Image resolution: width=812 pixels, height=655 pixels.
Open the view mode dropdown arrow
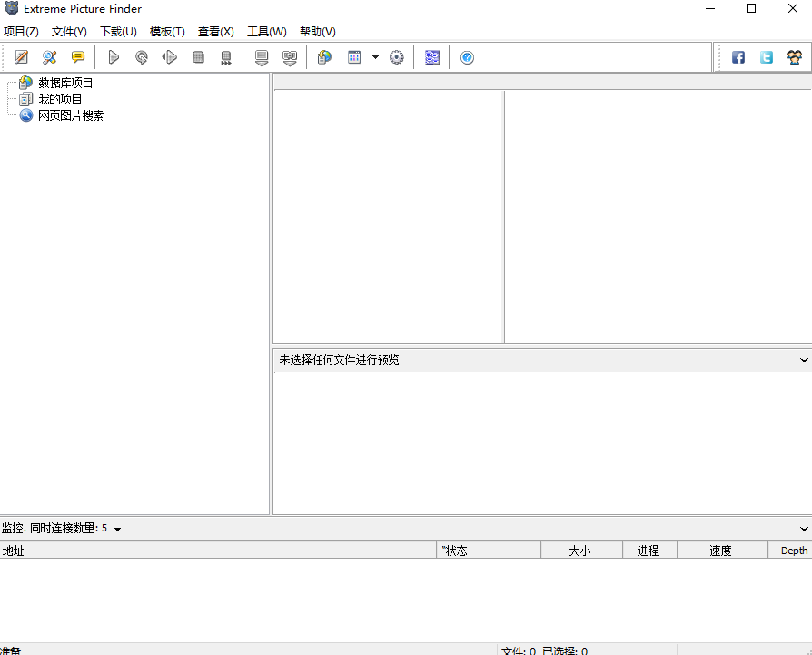(375, 57)
